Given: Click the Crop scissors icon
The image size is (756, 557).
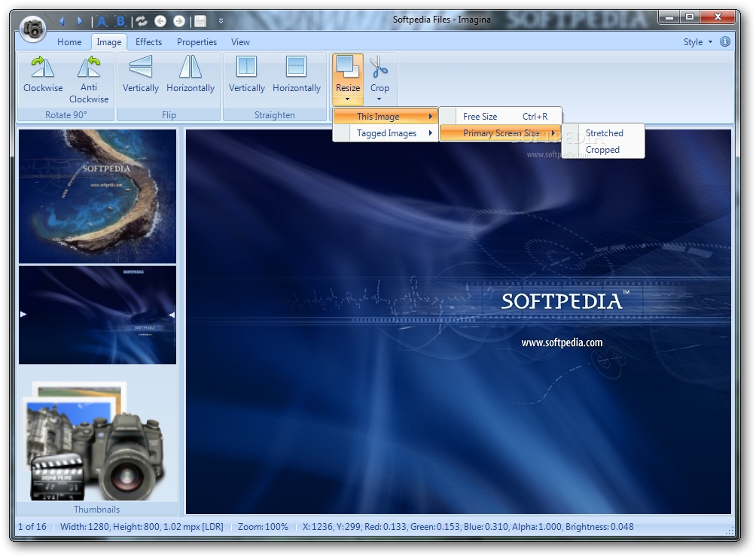Looking at the screenshot, I should [380, 67].
